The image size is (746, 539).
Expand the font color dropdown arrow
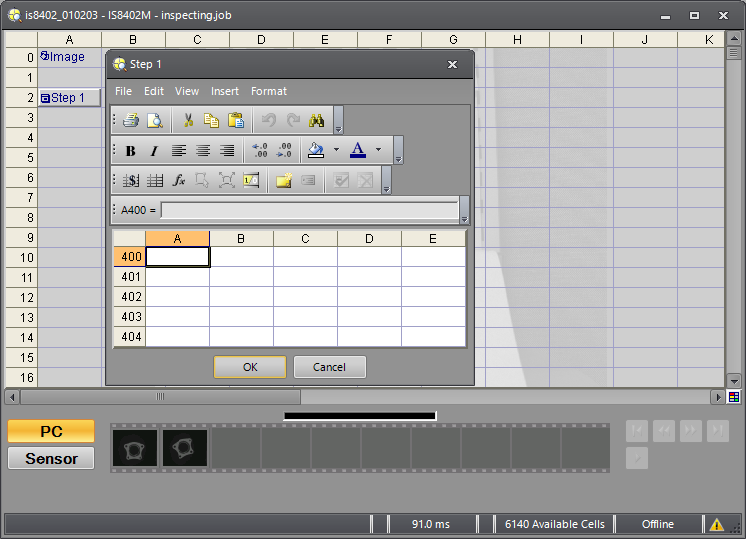tap(378, 150)
